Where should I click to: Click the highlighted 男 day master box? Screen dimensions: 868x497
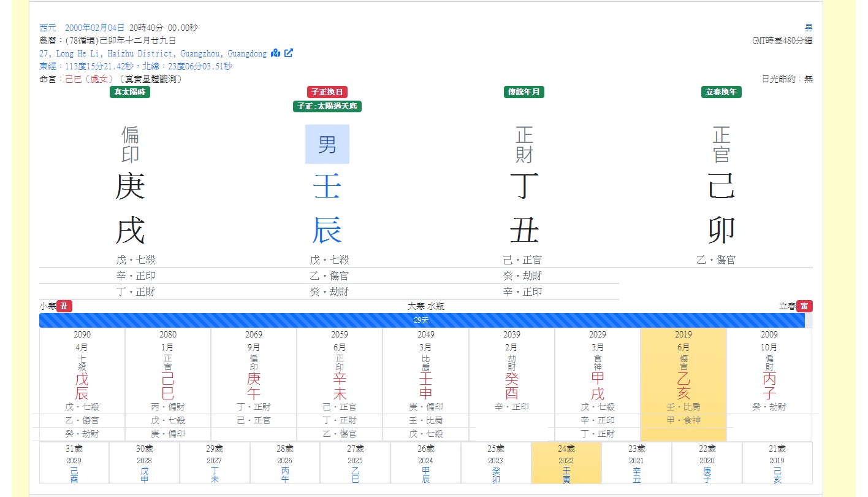tap(327, 144)
